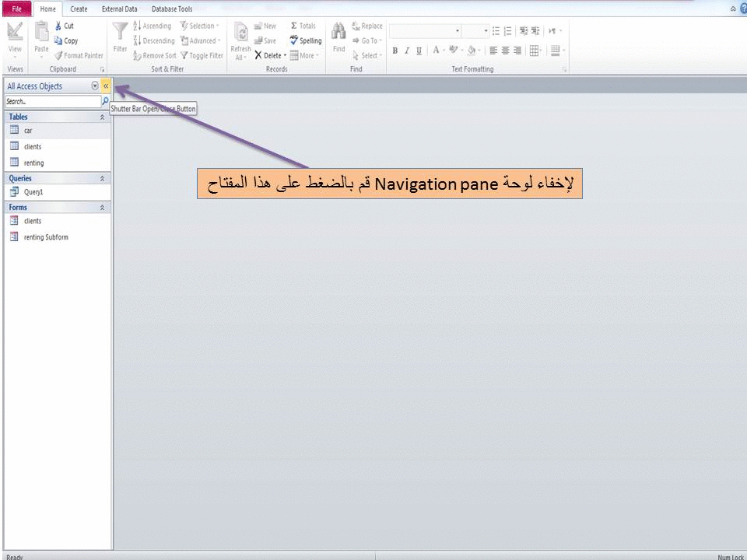Collapse the Tables group in navigation pane
Viewport: 747px width, 560px height.
[x=101, y=117]
